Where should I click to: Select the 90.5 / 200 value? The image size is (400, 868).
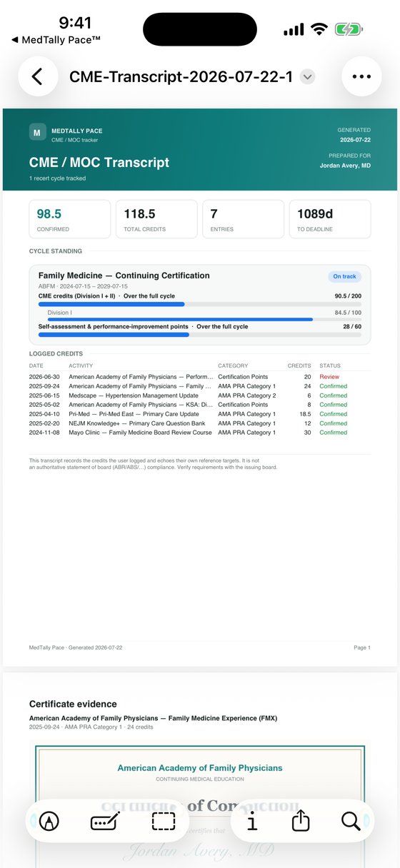[348, 296]
